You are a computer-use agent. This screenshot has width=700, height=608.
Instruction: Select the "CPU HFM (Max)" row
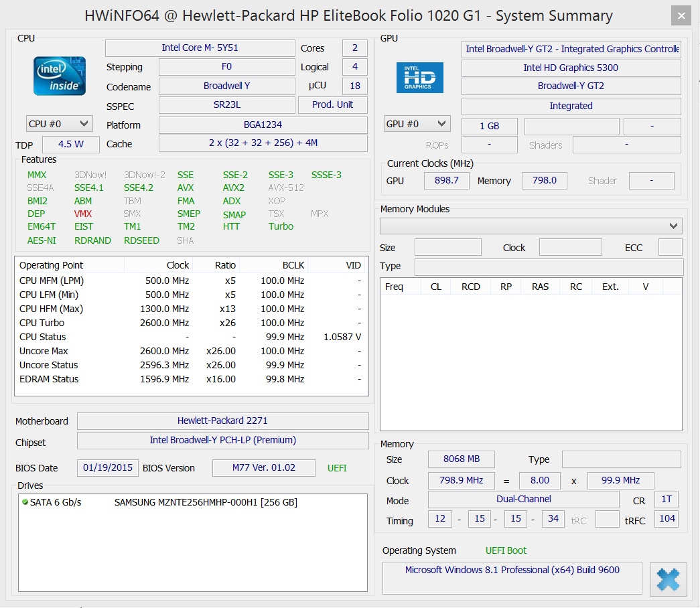pyautogui.click(x=191, y=309)
